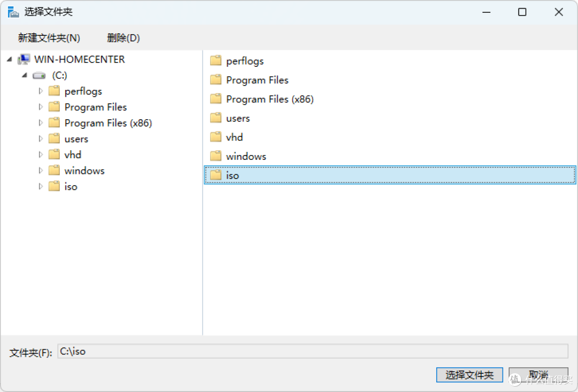Screen dimensions: 578x392
Task: Select iso name in tree
Action: (71, 187)
